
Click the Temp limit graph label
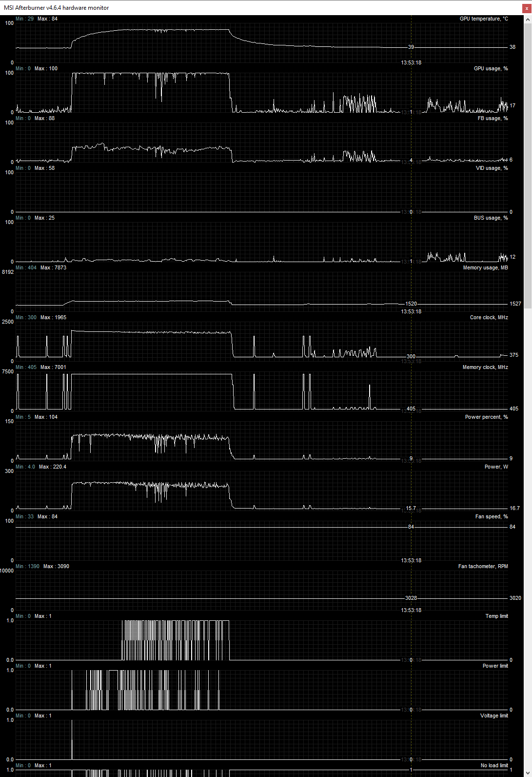(x=496, y=616)
